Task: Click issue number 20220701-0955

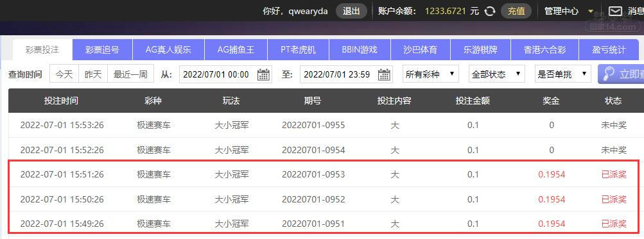Action: (x=313, y=126)
